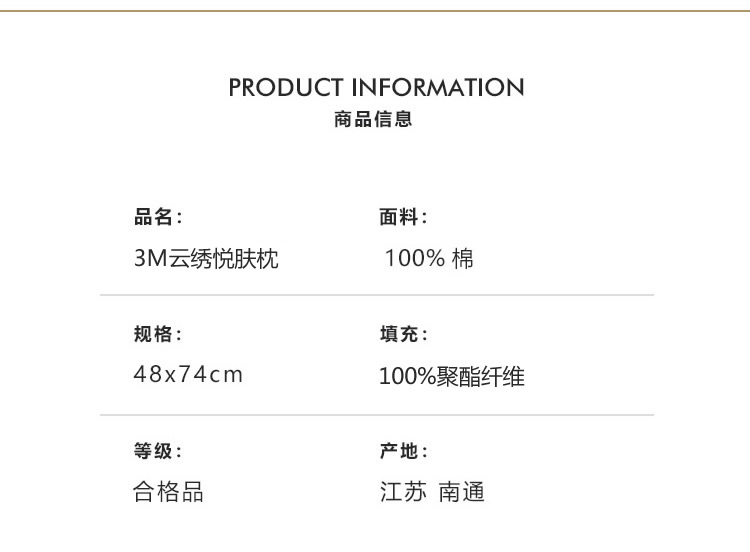Screen dimensions: 750x552
Task: Select the 48x74cm size value
Action: point(188,375)
